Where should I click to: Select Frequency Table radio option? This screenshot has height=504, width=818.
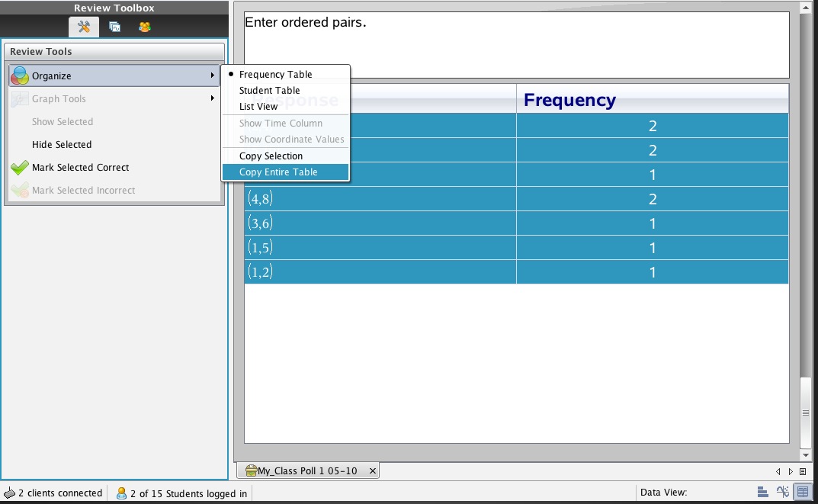pyautogui.click(x=275, y=75)
